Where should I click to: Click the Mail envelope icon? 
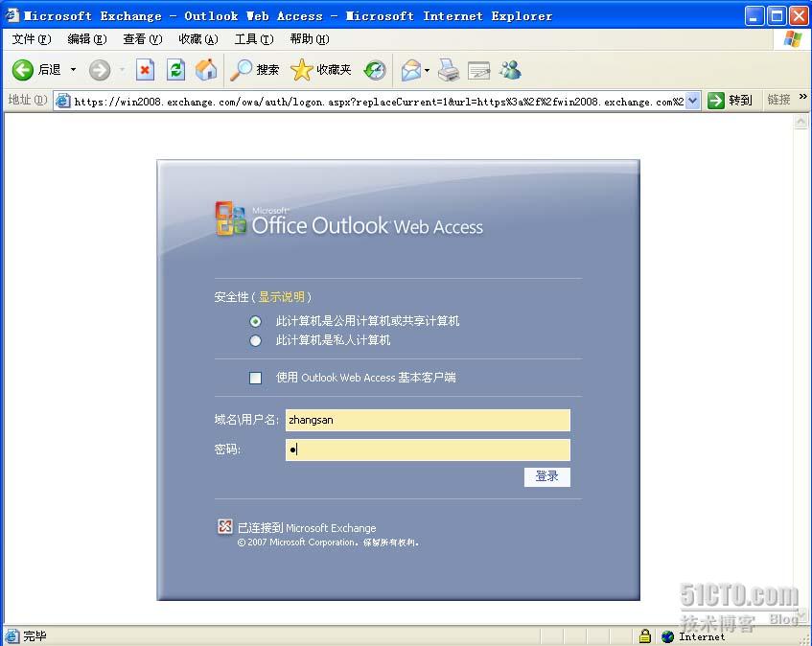(x=411, y=70)
